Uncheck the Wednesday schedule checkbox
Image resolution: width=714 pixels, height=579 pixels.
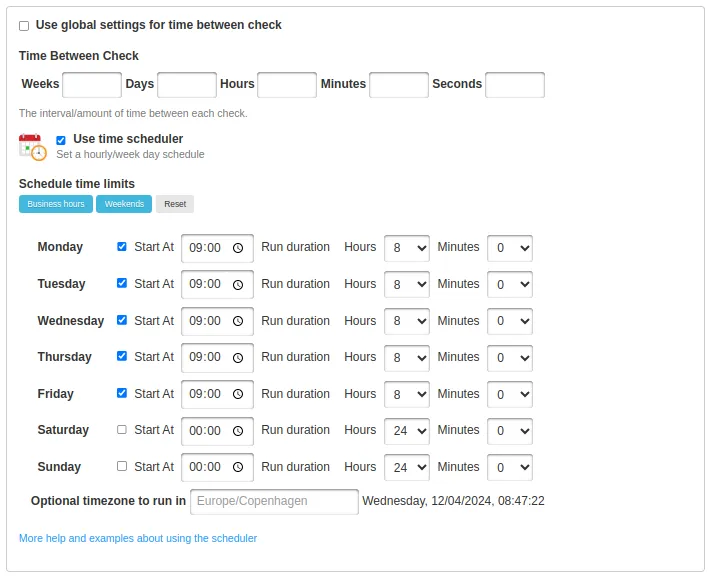coord(122,320)
